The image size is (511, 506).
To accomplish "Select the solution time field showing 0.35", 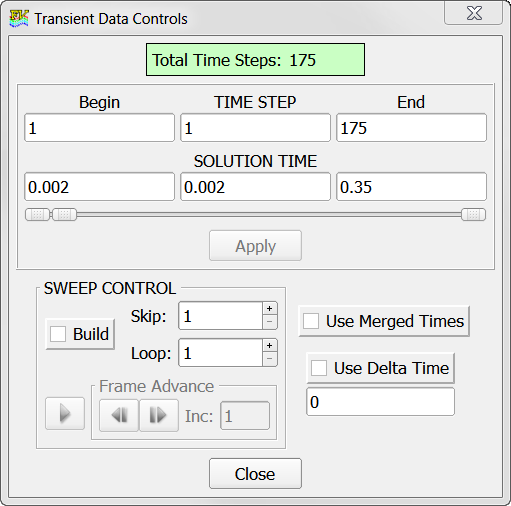I will (x=411, y=187).
